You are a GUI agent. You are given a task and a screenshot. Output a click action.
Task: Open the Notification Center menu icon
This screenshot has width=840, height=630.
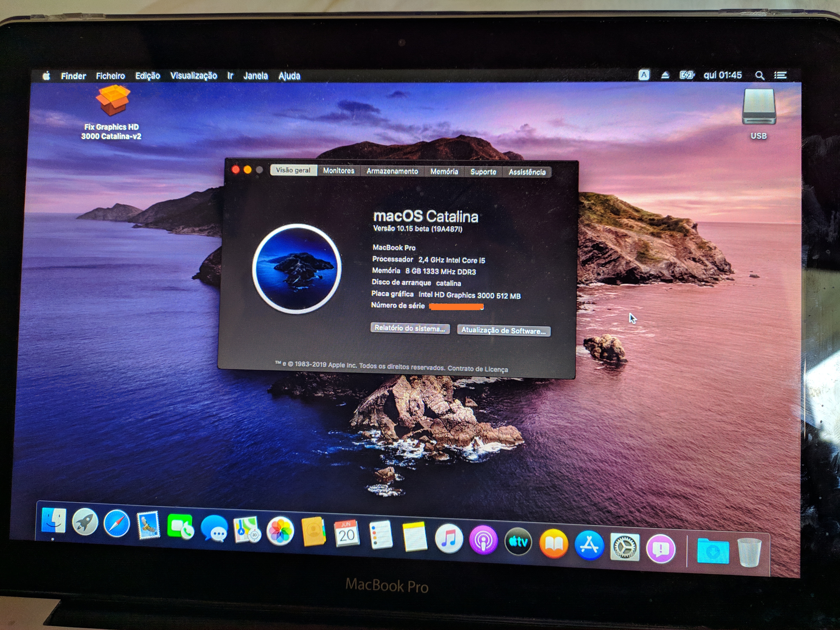coord(780,76)
